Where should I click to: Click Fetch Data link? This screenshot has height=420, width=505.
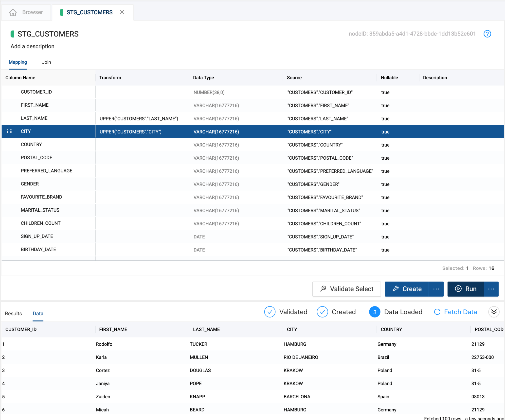[455, 312]
